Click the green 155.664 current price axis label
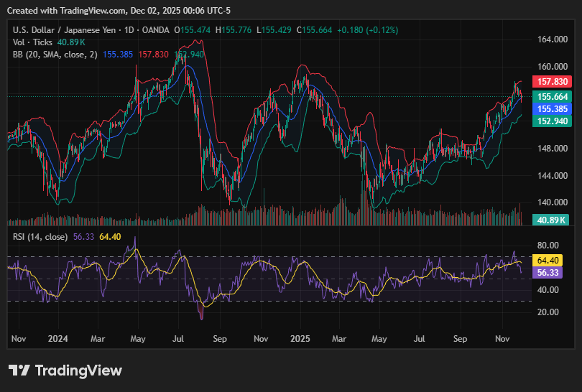Image resolution: width=582 pixels, height=392 pixels. click(x=550, y=97)
